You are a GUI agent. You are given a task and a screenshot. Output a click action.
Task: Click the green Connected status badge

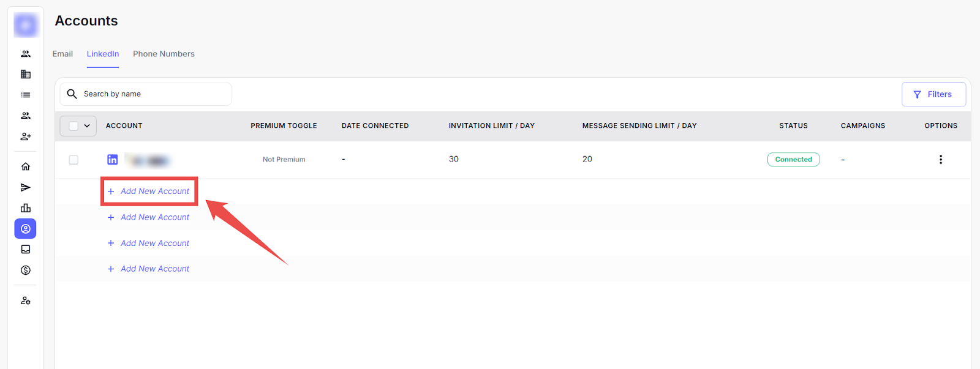click(793, 160)
